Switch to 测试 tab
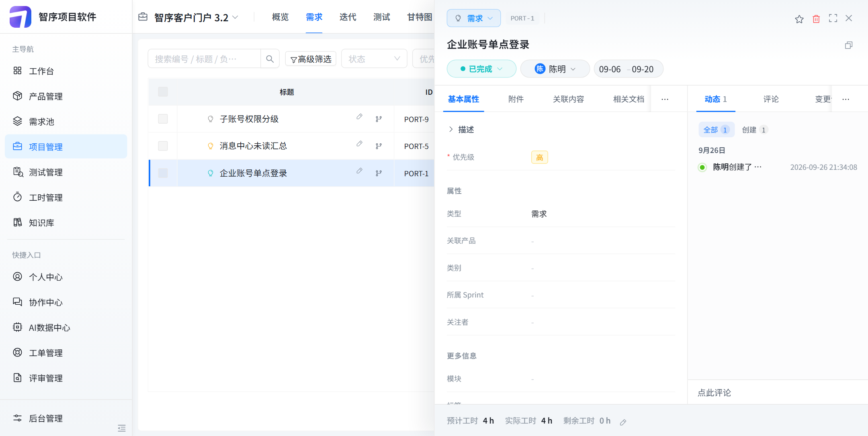 pos(381,17)
